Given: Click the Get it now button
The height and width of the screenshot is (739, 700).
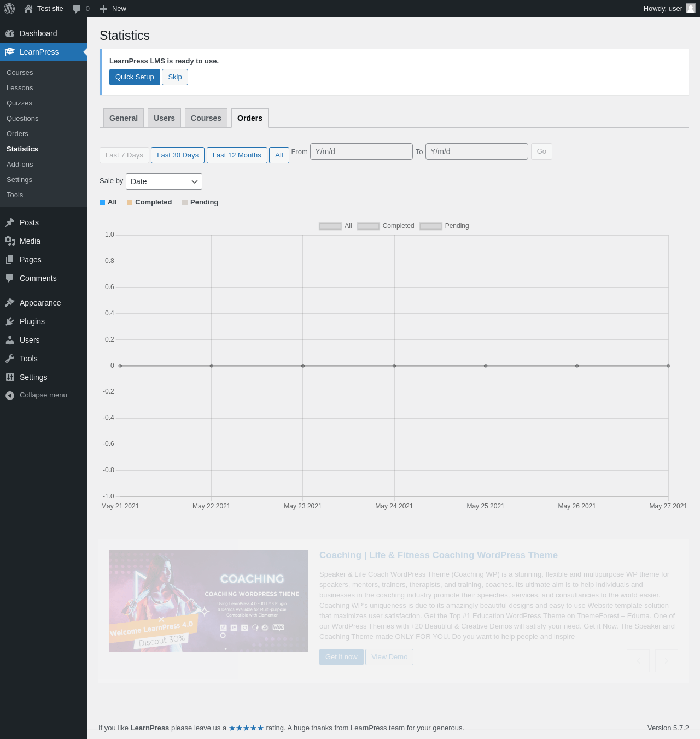Looking at the screenshot, I should click(341, 657).
